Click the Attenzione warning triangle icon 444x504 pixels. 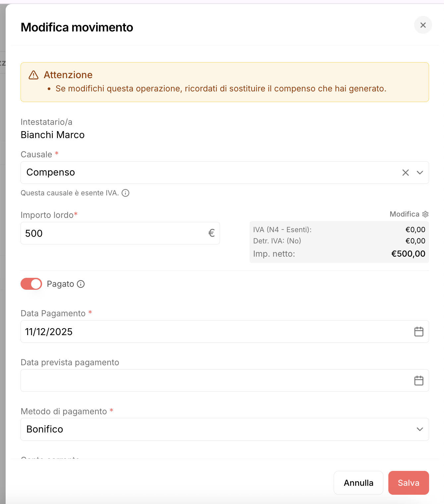(x=33, y=75)
